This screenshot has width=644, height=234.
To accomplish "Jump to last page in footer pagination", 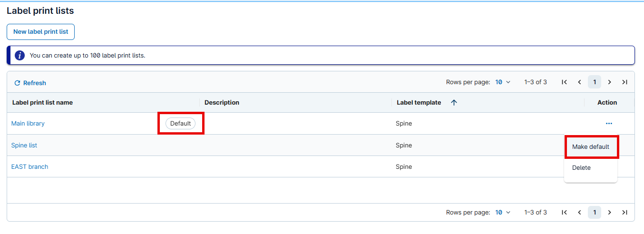I will [x=624, y=213].
